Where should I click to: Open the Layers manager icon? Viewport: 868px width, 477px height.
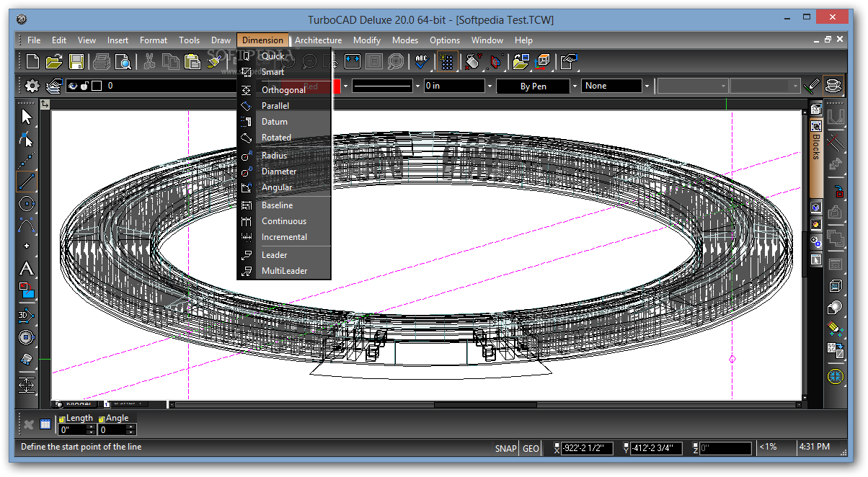coord(54,86)
